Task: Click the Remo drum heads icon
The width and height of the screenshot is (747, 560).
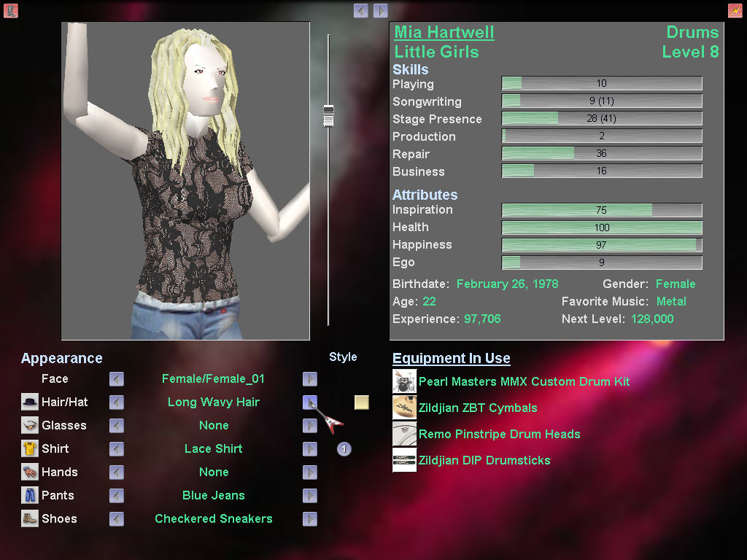Action: coord(404,434)
